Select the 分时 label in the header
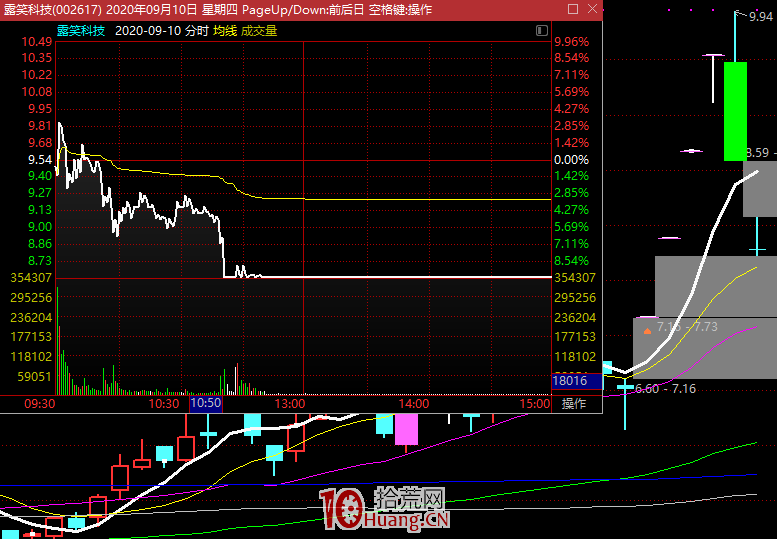 [197, 31]
